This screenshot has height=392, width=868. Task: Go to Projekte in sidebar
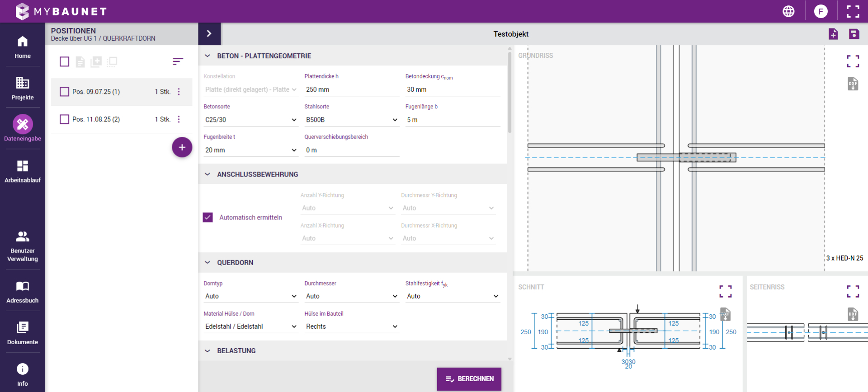(x=23, y=88)
